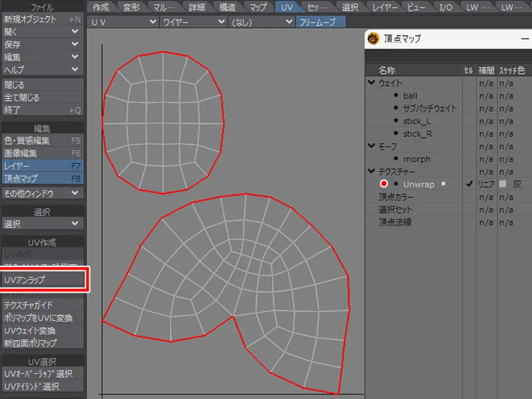The image size is (532, 399).
Task: Click the テクスチャガイド button
Action: (43, 305)
